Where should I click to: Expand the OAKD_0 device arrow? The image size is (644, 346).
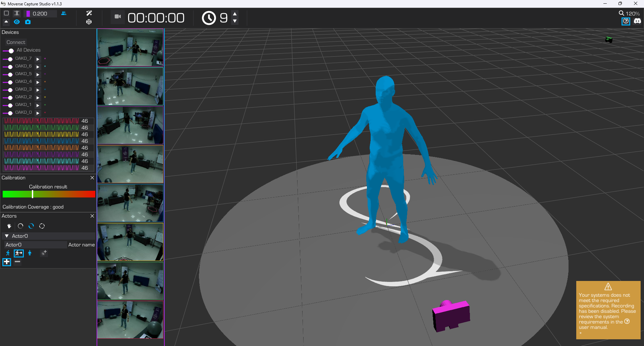coord(38,113)
